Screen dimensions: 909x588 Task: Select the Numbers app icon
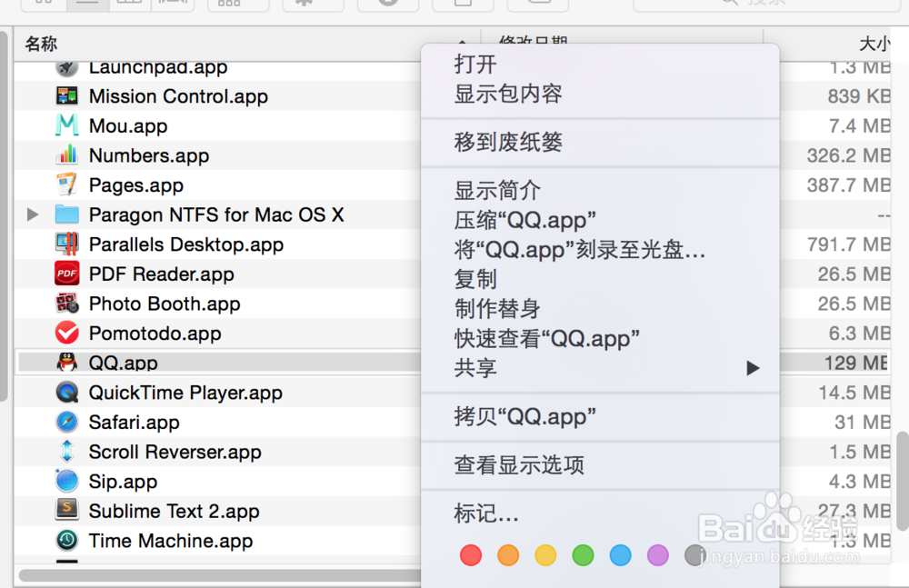66,155
